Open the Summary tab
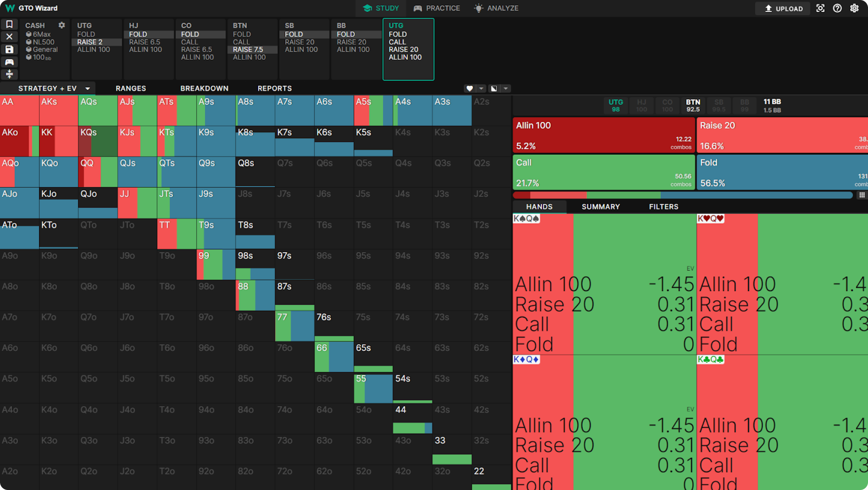The height and width of the screenshot is (490, 868). [601, 207]
